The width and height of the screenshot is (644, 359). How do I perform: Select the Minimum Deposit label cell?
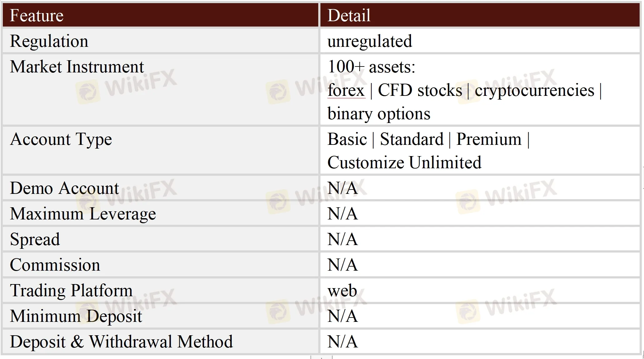pyautogui.click(x=76, y=316)
